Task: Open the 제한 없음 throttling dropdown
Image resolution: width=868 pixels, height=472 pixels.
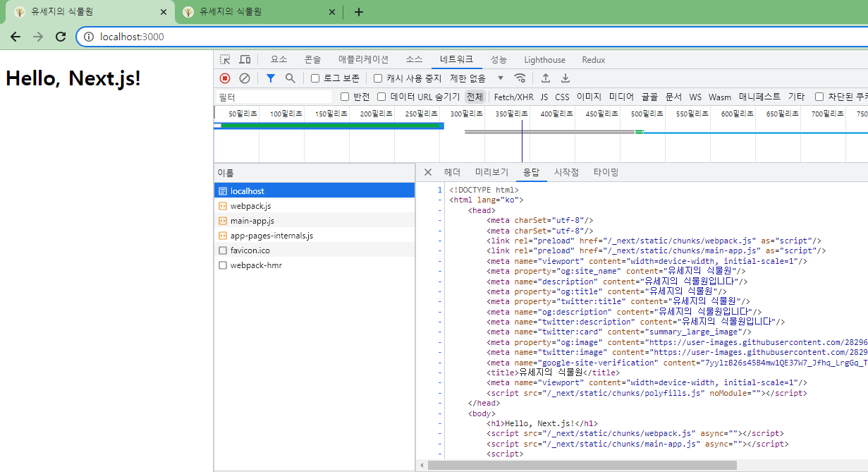Action: pos(477,78)
